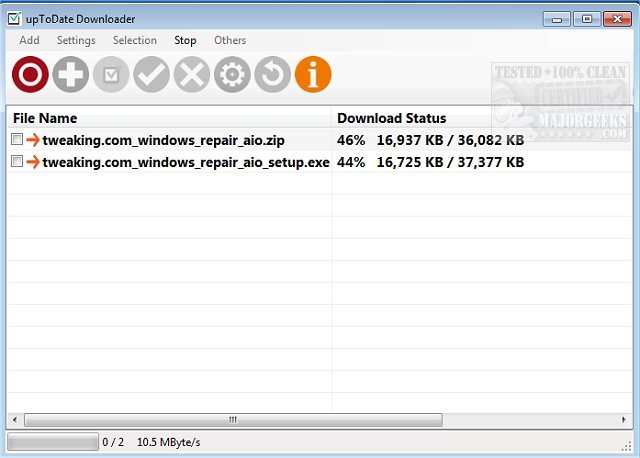Click the grey plus Add icon

click(x=71, y=74)
